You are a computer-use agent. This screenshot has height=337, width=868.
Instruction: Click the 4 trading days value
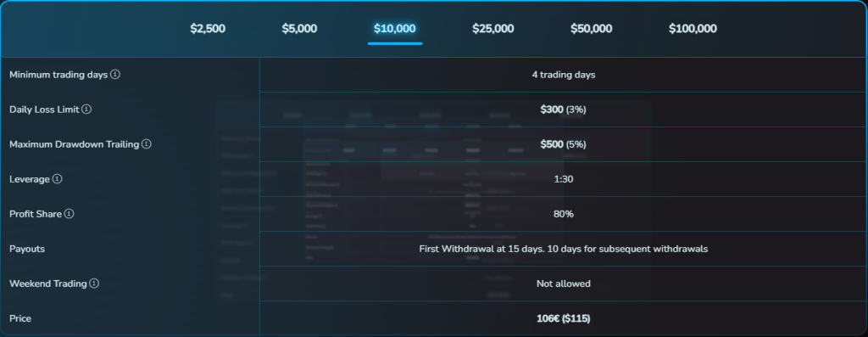[564, 75]
